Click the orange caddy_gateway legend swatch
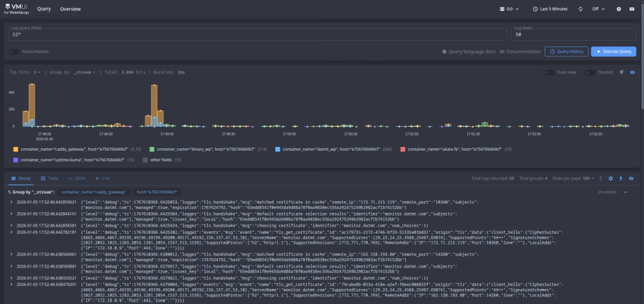 click(x=15, y=149)
